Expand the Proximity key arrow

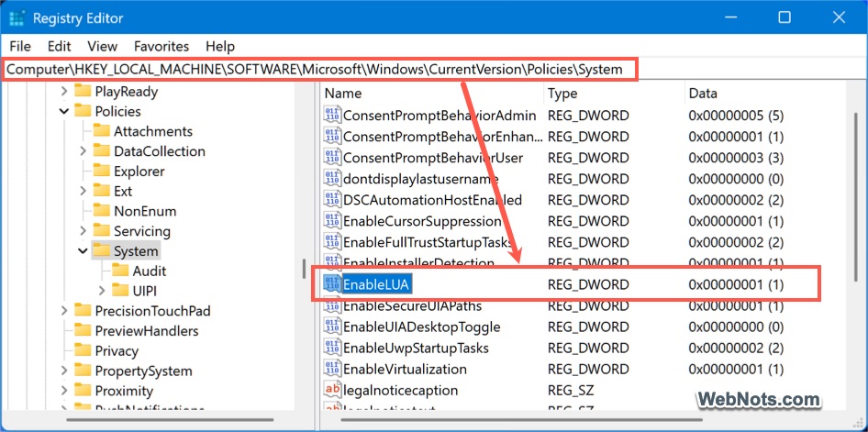pyautogui.click(x=64, y=391)
